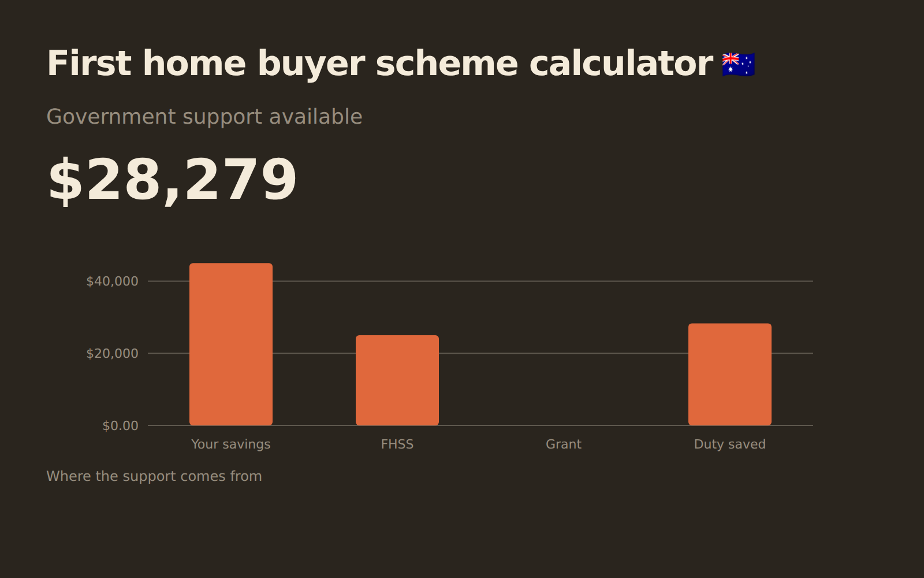924x578 pixels.
Task: Select the Your savings axis label
Action: pos(231,444)
